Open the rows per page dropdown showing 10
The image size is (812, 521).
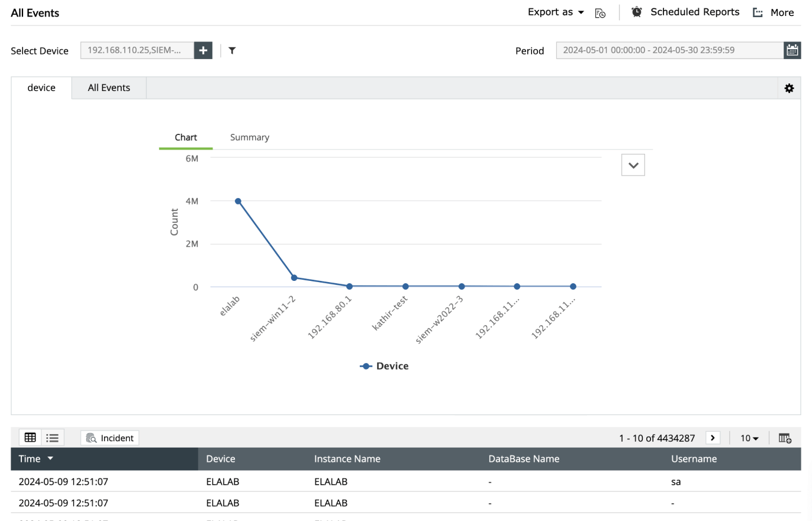pyautogui.click(x=749, y=438)
